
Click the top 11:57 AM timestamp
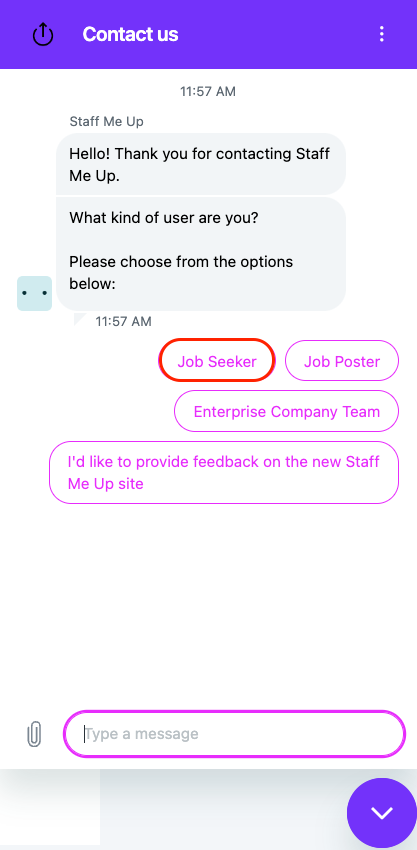(208, 91)
